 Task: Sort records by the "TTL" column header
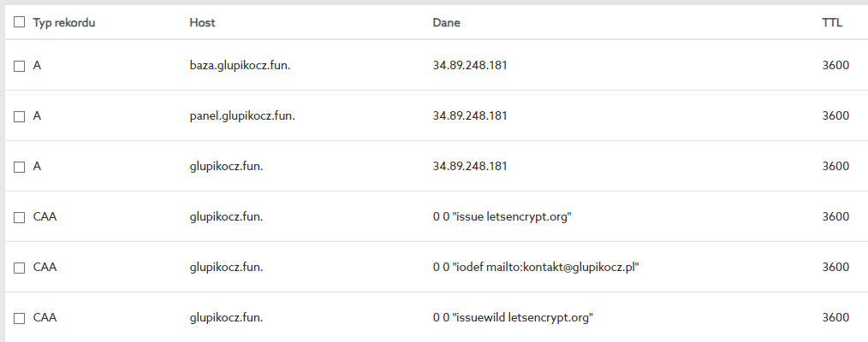pyautogui.click(x=832, y=23)
